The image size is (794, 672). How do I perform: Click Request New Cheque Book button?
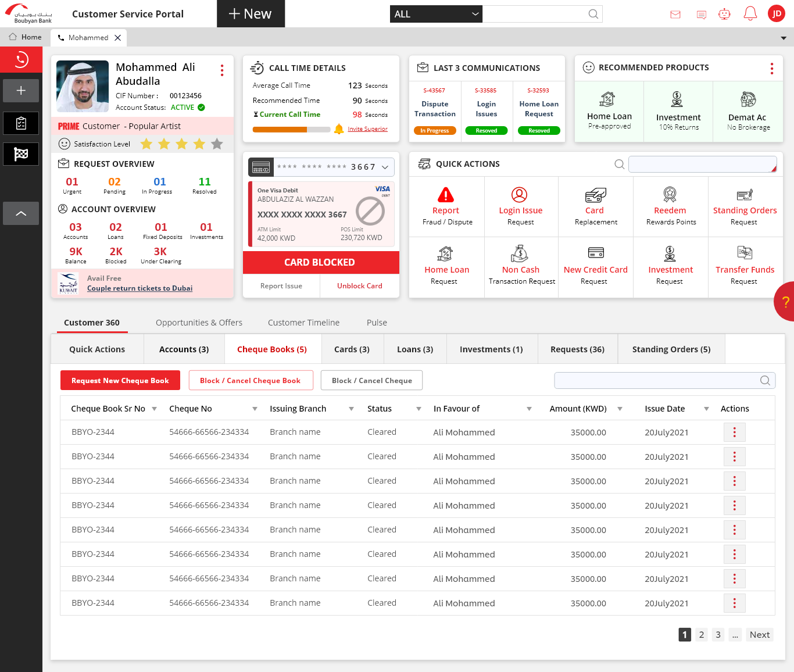pyautogui.click(x=120, y=381)
